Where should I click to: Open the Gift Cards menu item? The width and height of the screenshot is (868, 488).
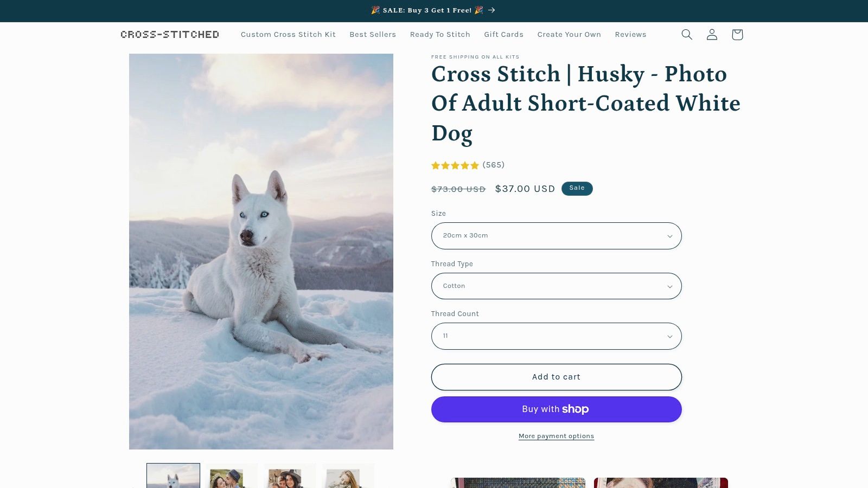point(503,34)
